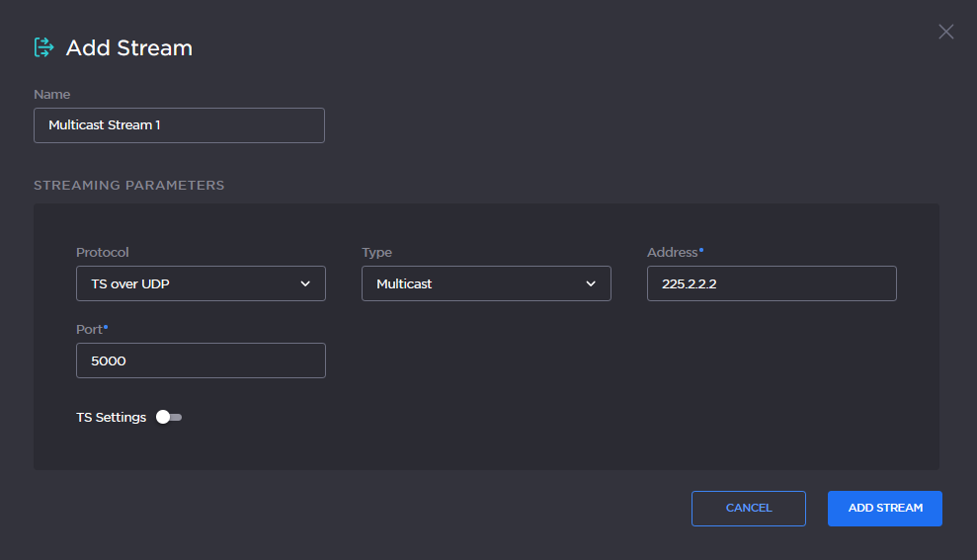Image resolution: width=977 pixels, height=560 pixels.
Task: Close the Add Stream dialog
Action: click(x=945, y=32)
